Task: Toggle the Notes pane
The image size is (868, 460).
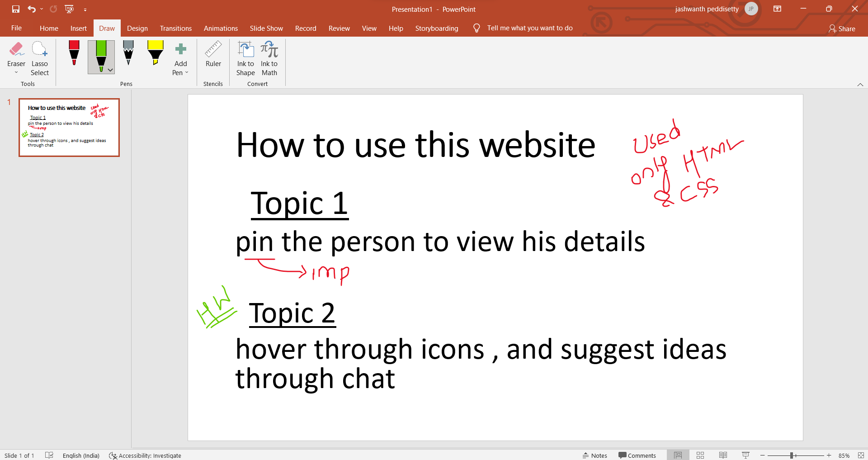Action: pyautogui.click(x=595, y=455)
